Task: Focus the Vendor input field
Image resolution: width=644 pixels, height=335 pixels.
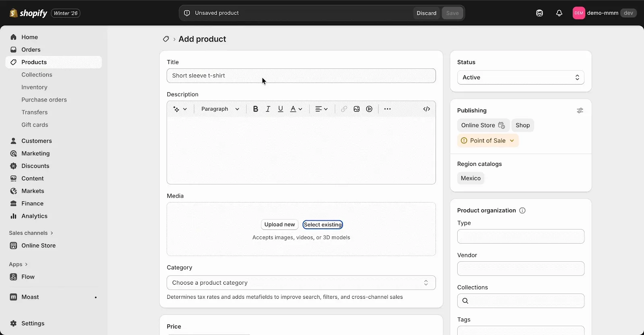Action: [x=521, y=269]
